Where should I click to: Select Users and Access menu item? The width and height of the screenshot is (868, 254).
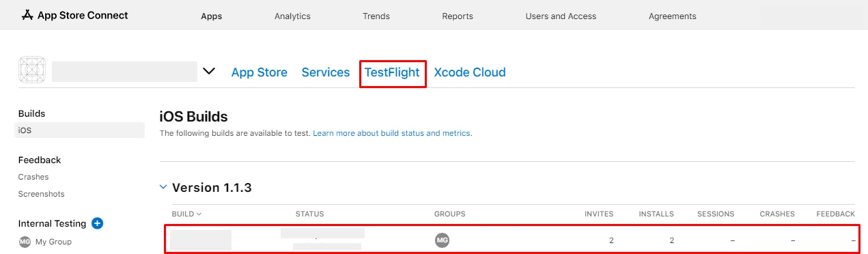[561, 16]
